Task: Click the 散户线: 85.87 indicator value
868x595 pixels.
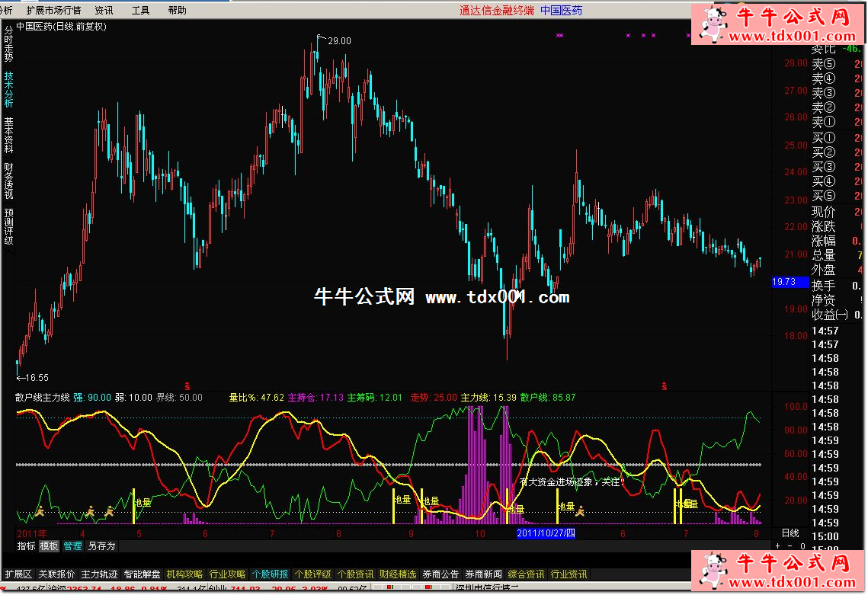Action: click(x=548, y=398)
